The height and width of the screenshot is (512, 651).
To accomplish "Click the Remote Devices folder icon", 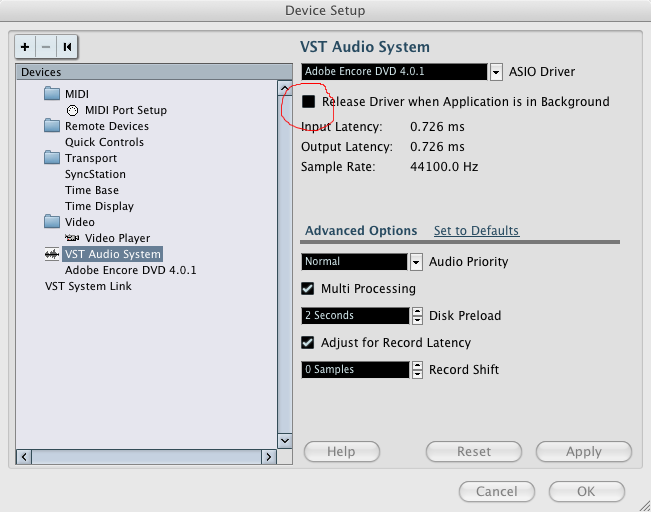I will (x=52, y=126).
